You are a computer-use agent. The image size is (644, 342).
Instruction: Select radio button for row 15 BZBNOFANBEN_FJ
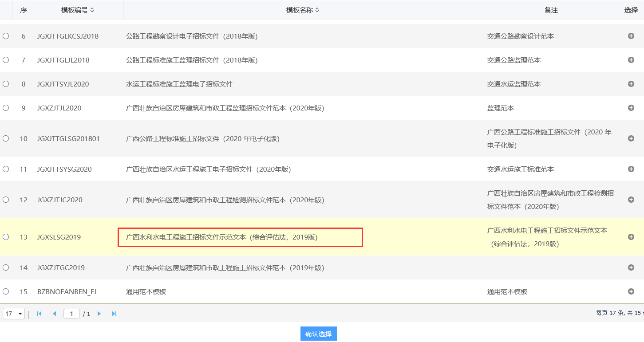click(6, 291)
